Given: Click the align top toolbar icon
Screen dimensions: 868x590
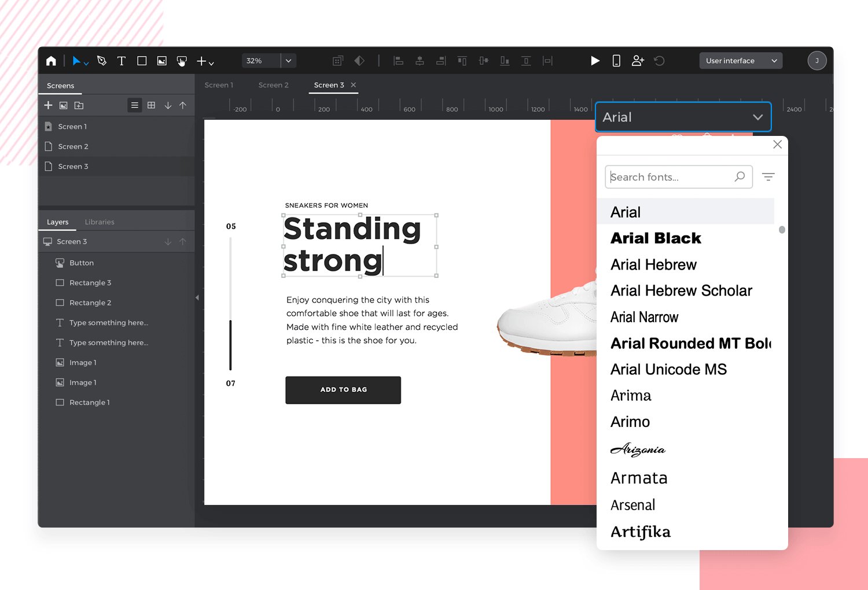Looking at the screenshot, I should (x=462, y=61).
